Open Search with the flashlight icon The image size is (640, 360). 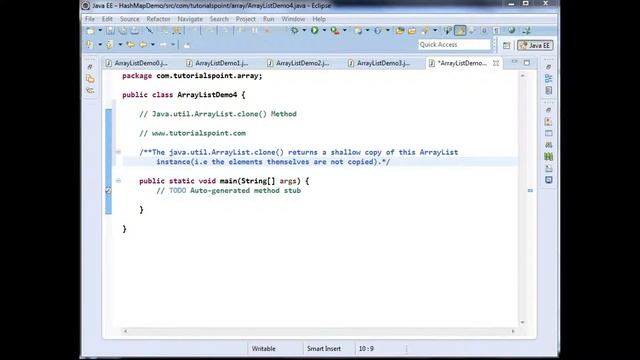pos(426,31)
